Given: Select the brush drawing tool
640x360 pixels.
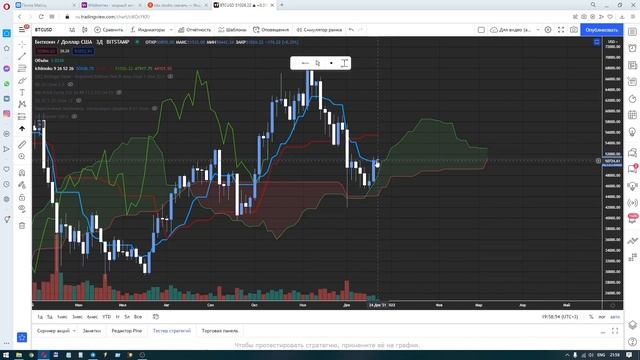Looking at the screenshot, I should point(22,81).
